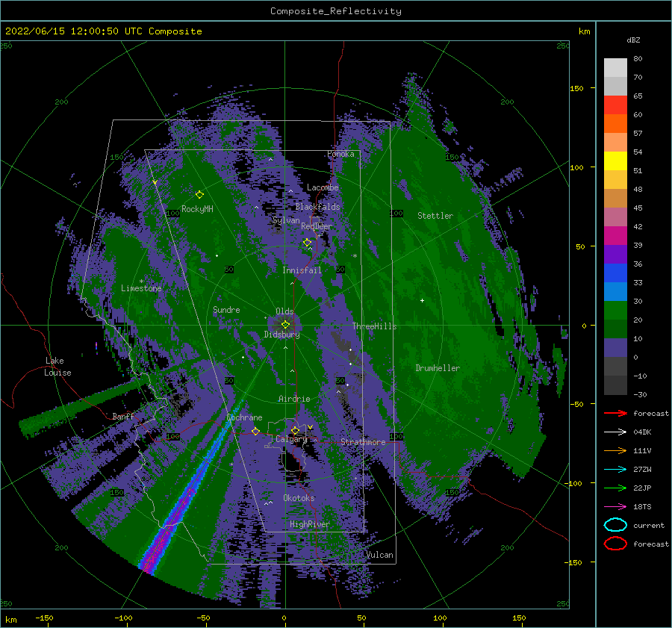Image resolution: width=672 pixels, height=628 pixels.
Task: Pick the yellow swatch between 54 and 51 dBZ
Action: pos(615,161)
